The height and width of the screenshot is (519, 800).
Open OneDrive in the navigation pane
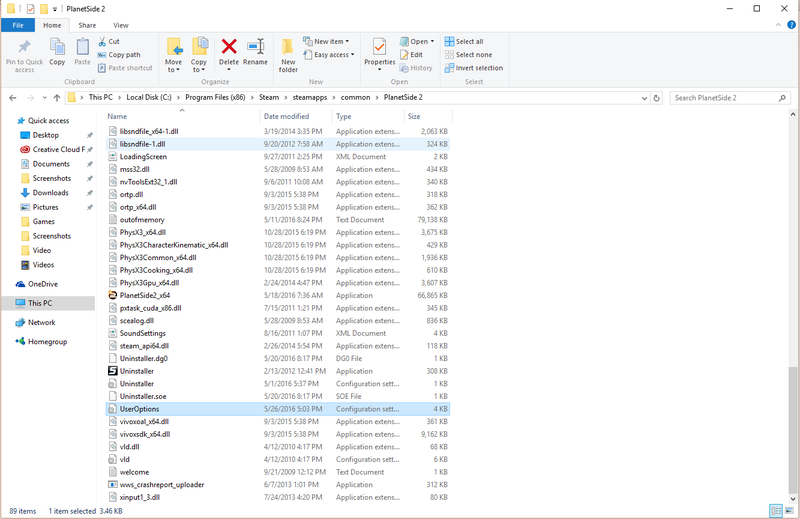(x=42, y=284)
